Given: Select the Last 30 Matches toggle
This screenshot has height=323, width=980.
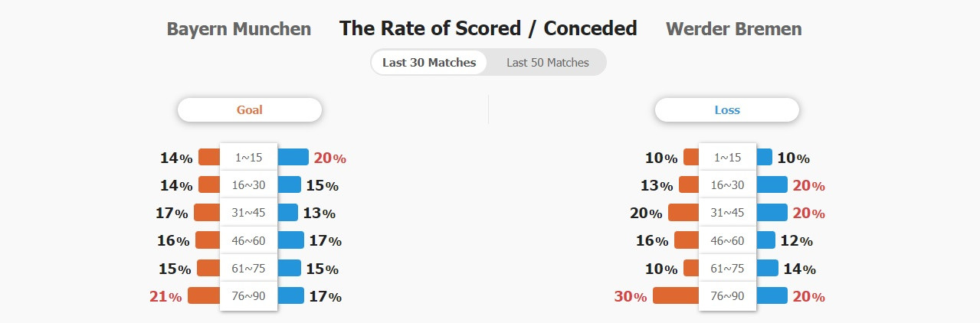Looking at the screenshot, I should [429, 63].
